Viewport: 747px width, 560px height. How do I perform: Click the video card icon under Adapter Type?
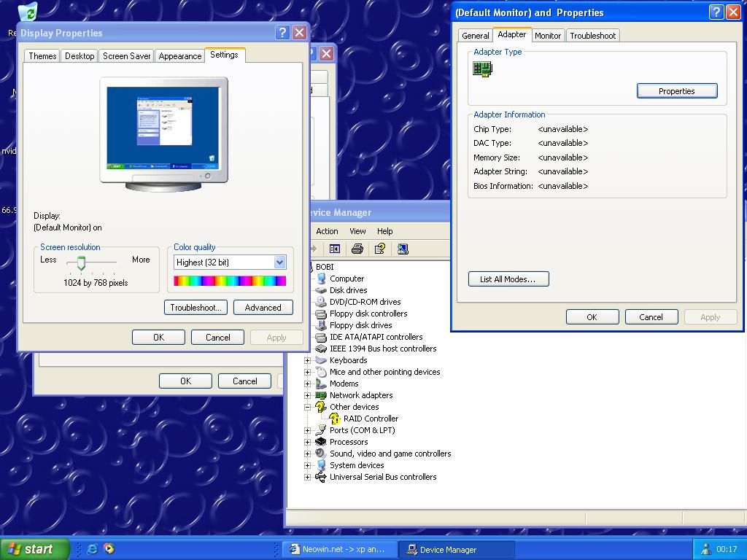click(482, 69)
